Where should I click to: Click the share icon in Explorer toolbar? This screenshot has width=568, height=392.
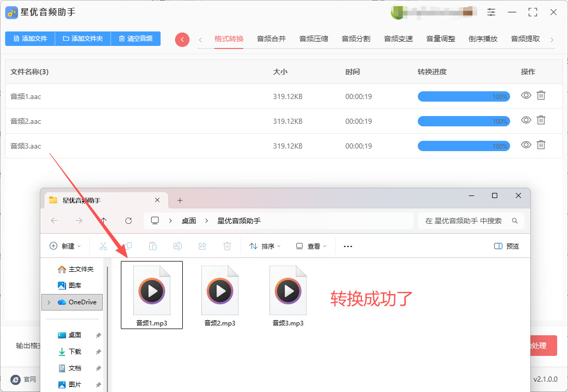coord(202,246)
